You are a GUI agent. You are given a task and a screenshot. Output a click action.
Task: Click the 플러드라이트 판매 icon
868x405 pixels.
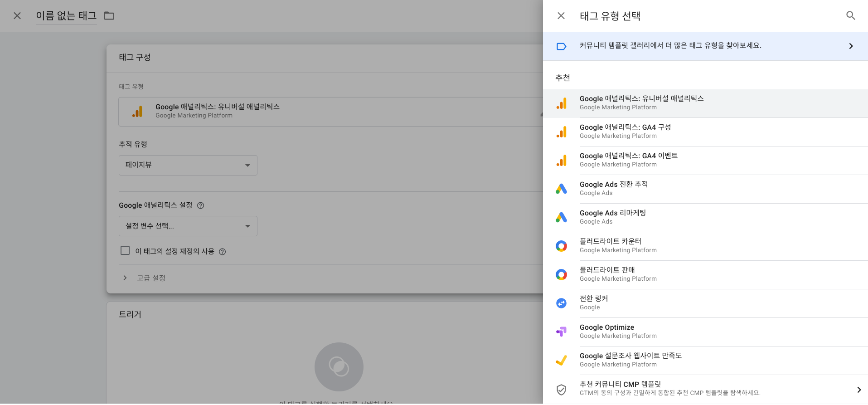tap(561, 274)
